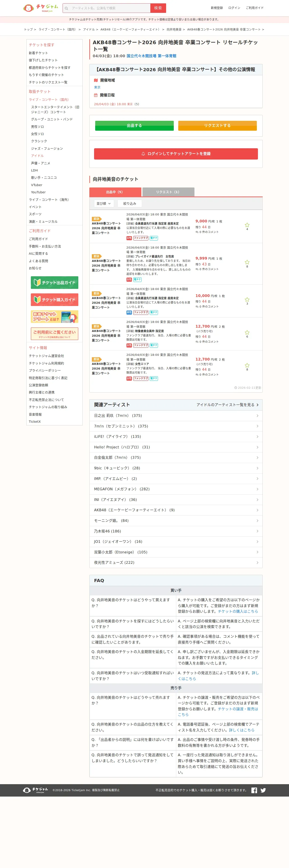Click the map icon beside 開催地域

[96, 80]
